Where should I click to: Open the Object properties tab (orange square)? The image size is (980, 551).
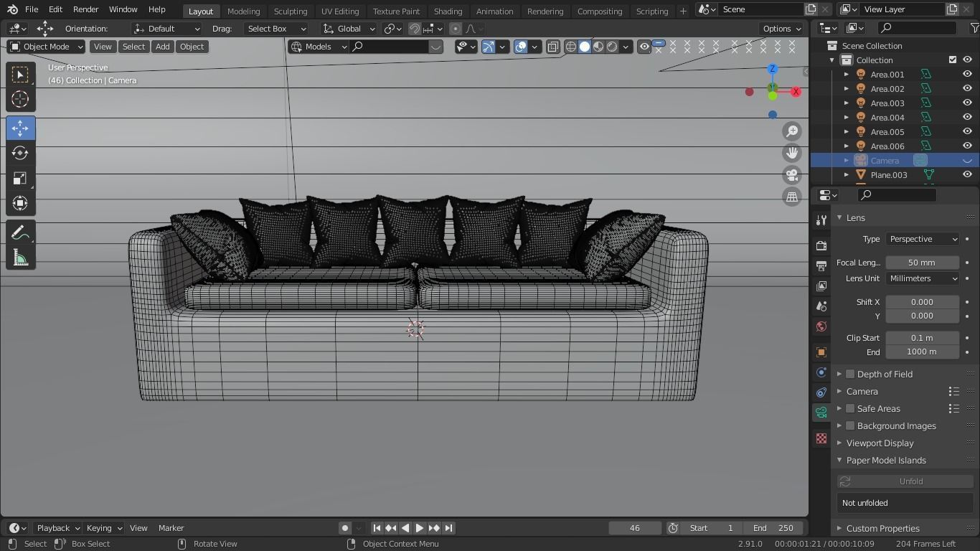coord(821,352)
